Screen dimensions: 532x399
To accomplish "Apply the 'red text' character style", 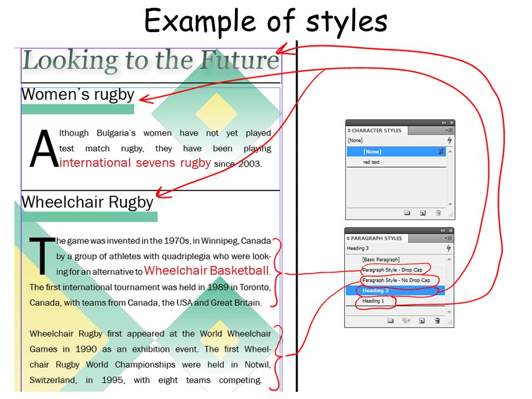I will [396, 162].
